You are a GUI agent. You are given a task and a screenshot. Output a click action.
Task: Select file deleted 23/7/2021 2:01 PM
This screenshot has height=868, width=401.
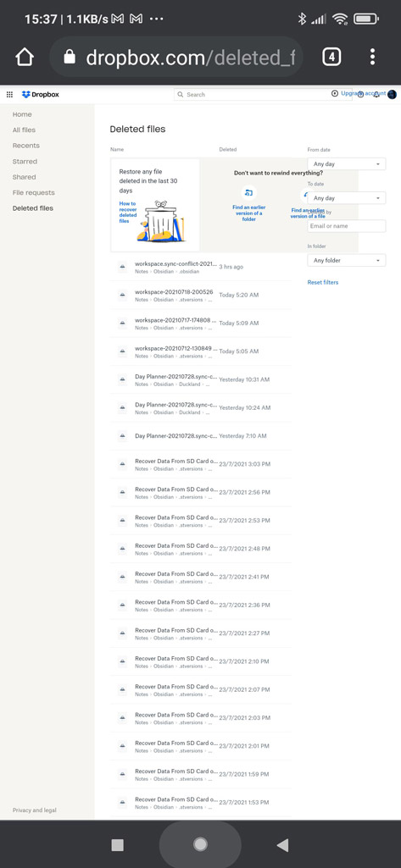point(200,746)
